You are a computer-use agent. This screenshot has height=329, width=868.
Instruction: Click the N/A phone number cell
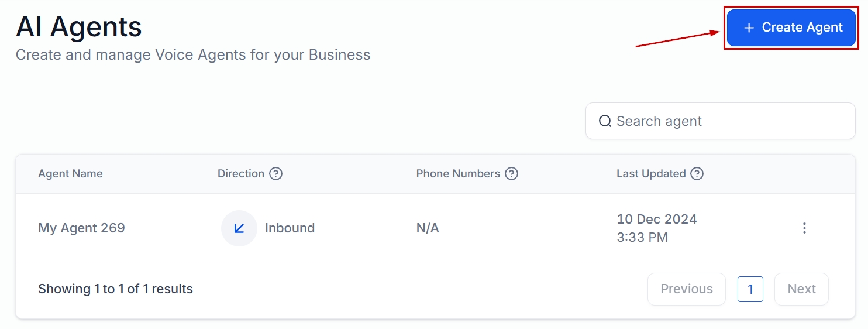428,228
